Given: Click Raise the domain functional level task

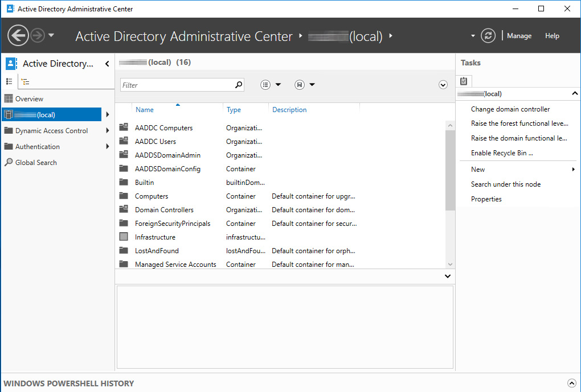Looking at the screenshot, I should [519, 138].
